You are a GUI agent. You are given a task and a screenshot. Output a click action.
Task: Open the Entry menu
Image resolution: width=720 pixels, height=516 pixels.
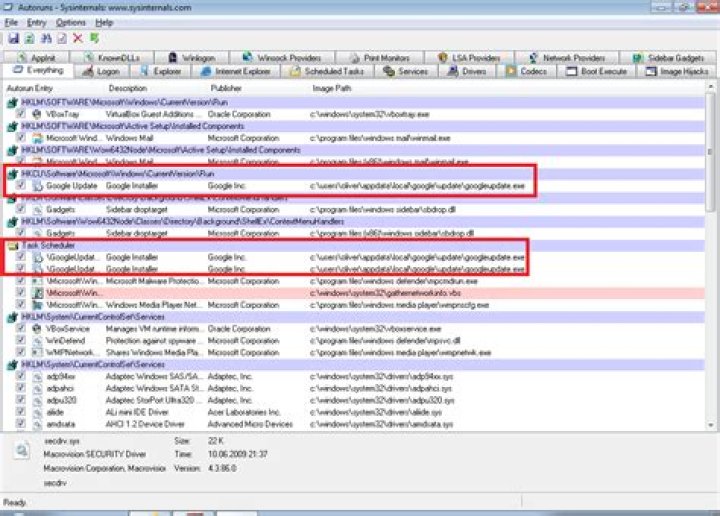coord(36,22)
